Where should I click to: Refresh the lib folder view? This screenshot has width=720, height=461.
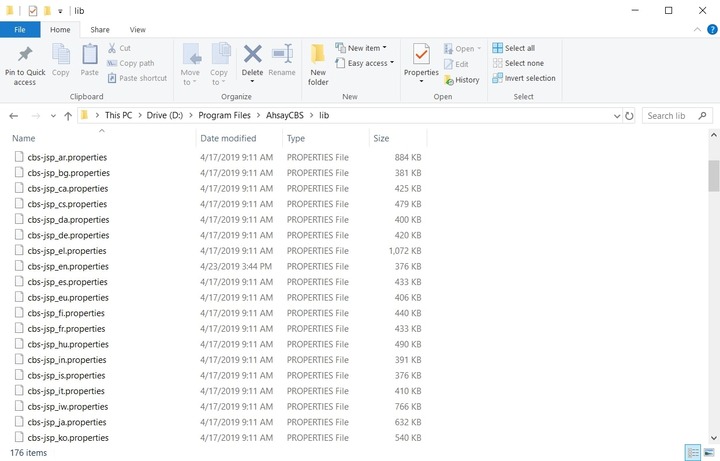coord(629,116)
